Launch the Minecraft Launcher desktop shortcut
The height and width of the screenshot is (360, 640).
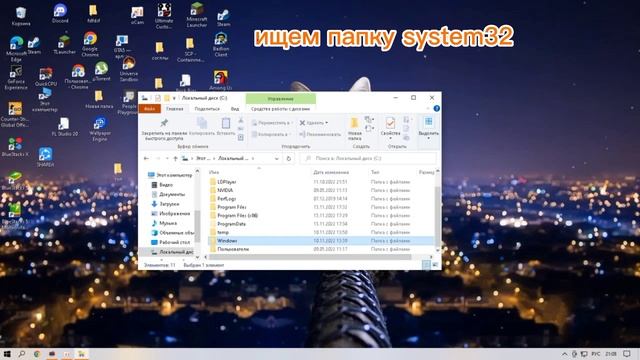197,15
